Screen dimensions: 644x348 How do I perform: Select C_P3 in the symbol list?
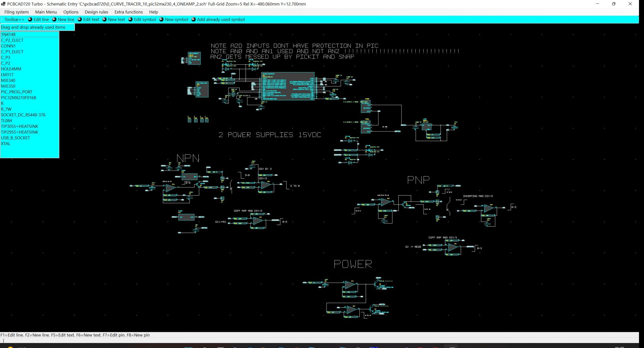point(30,58)
